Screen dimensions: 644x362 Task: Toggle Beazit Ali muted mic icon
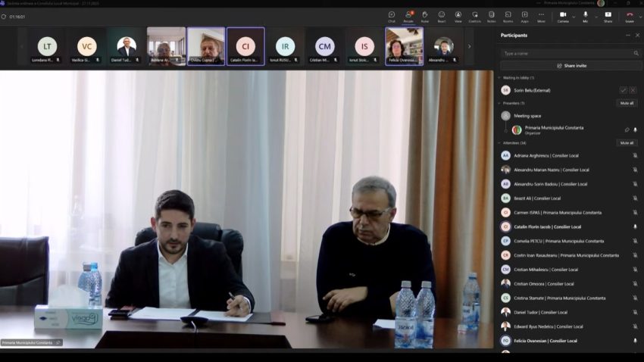[x=635, y=198]
